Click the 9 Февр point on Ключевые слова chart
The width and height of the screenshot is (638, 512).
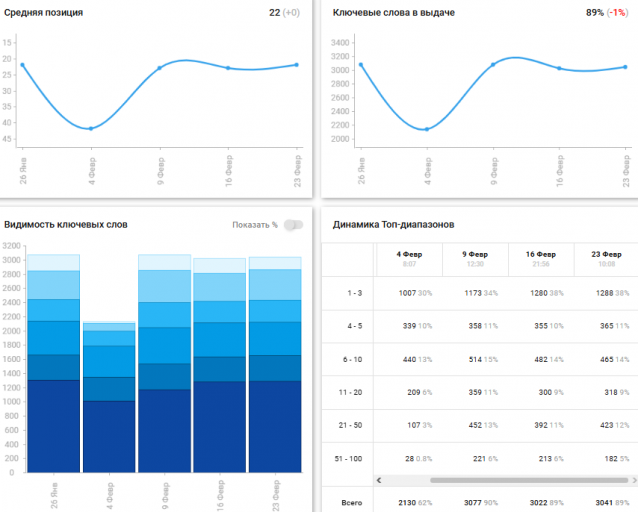pos(493,65)
